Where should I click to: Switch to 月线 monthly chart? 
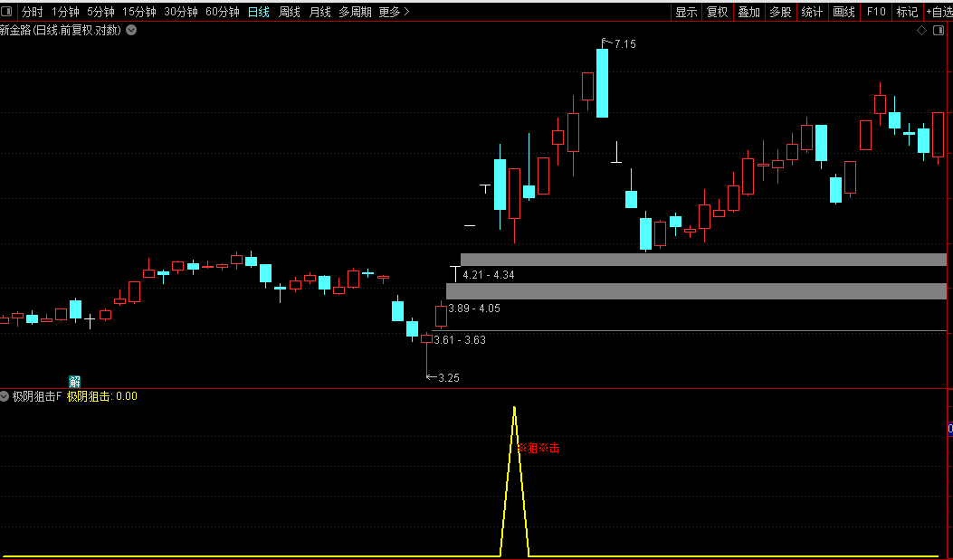pos(319,12)
